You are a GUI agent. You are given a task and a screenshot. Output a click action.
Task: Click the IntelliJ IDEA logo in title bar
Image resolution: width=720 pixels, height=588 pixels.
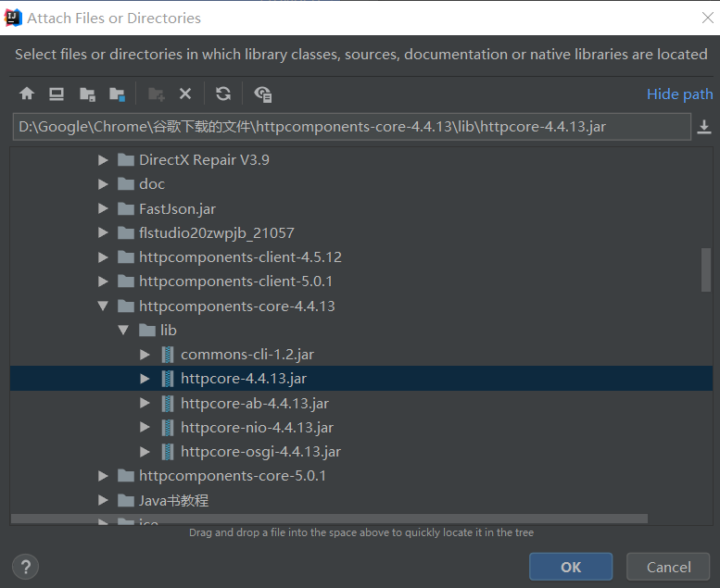coord(13,18)
